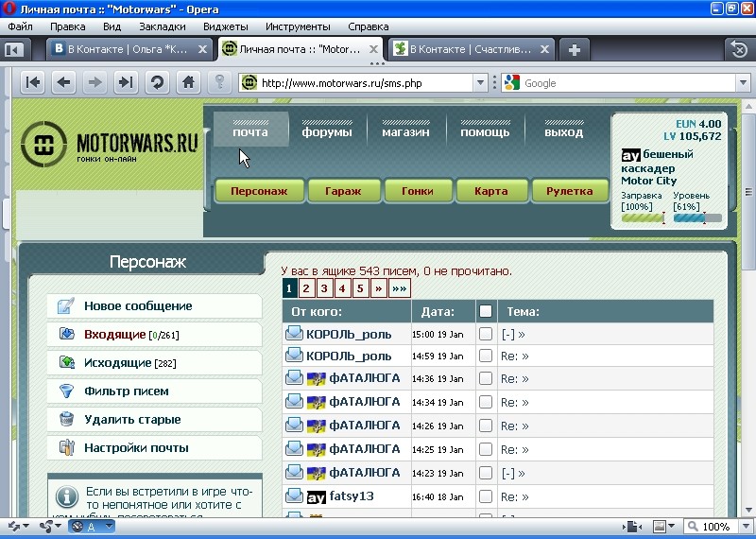Check the 14:25 19 Jan message checkbox
756x539 pixels.
(x=486, y=449)
